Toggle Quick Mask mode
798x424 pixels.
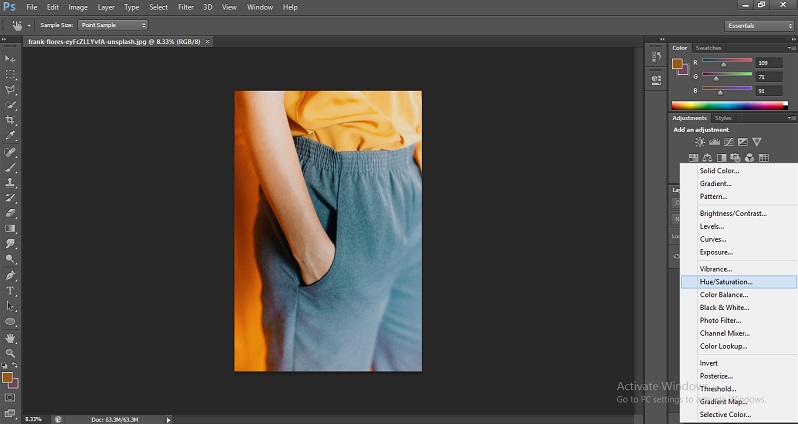(x=11, y=397)
